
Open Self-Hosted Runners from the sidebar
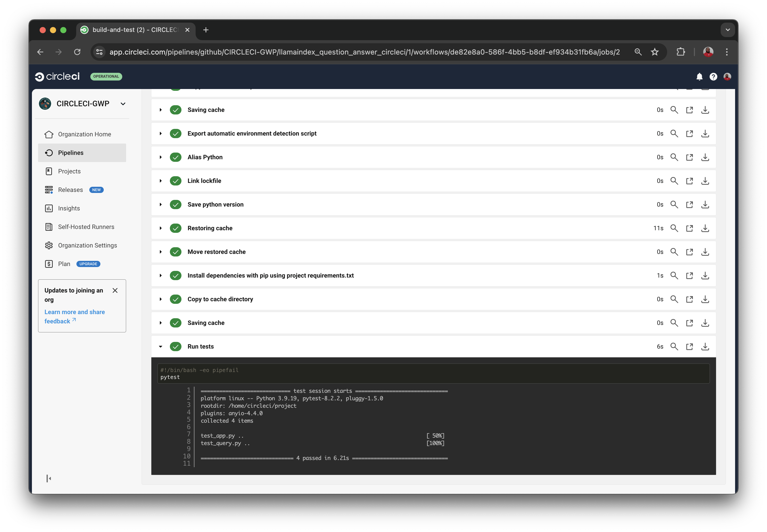click(x=86, y=227)
